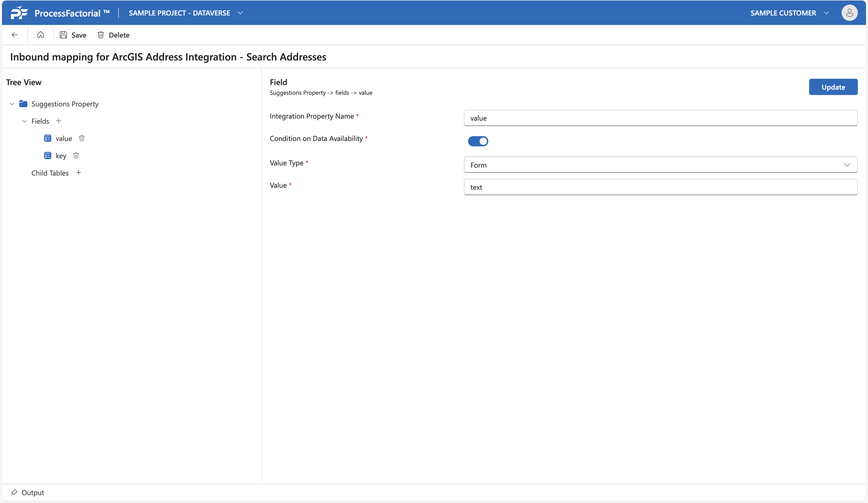Click Delete in the toolbar

click(113, 35)
